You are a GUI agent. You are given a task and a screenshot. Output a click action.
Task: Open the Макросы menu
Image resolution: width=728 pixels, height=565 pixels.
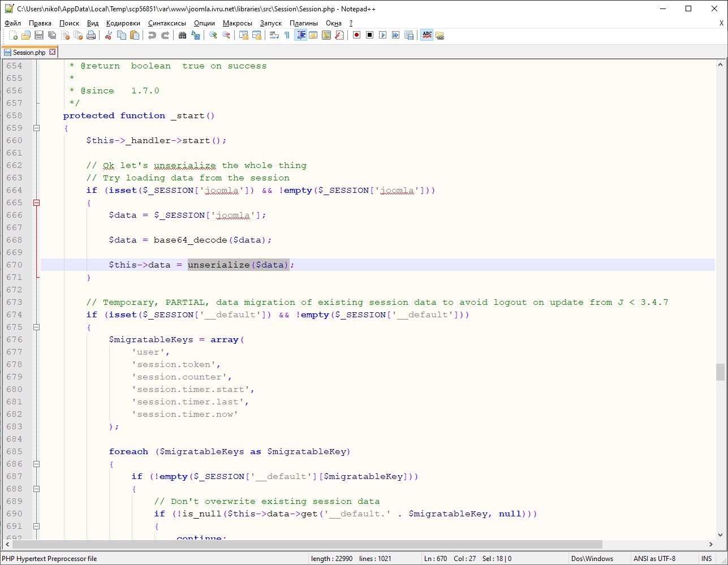coord(238,23)
